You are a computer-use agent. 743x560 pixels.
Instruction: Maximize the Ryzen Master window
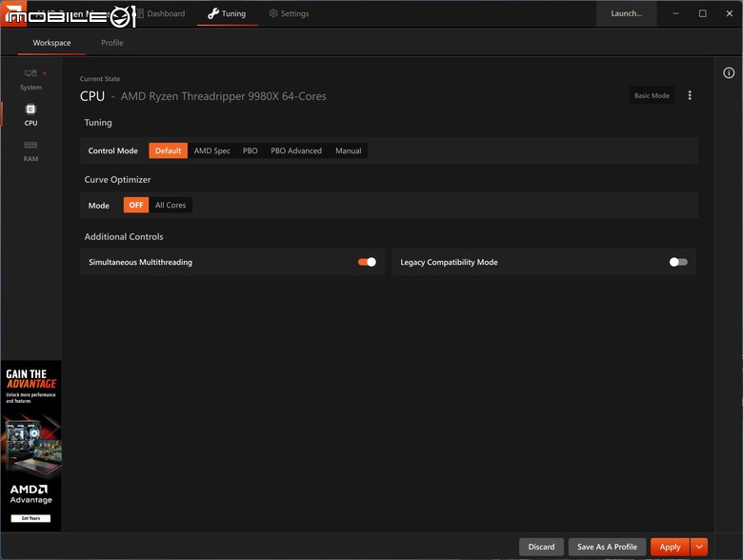703,13
